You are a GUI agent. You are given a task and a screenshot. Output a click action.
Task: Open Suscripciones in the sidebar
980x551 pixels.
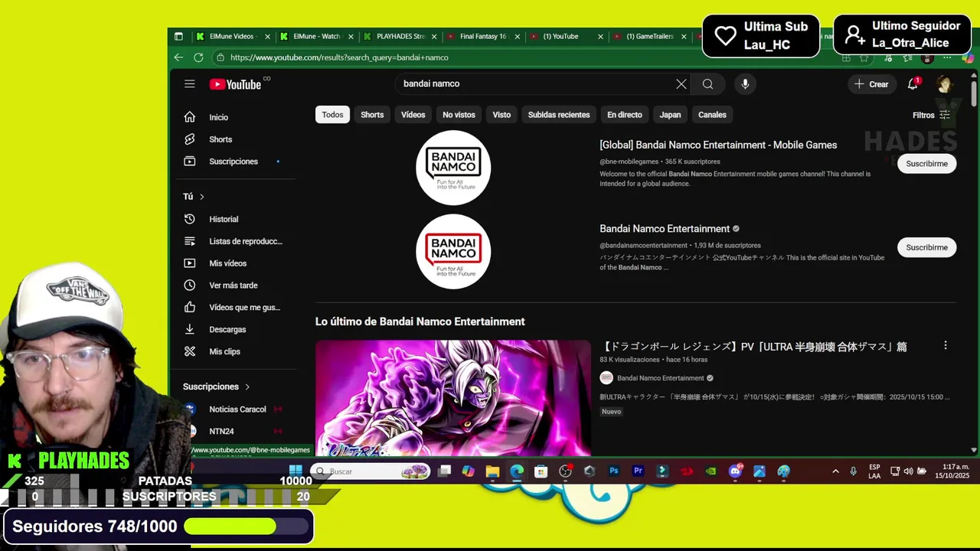click(234, 161)
